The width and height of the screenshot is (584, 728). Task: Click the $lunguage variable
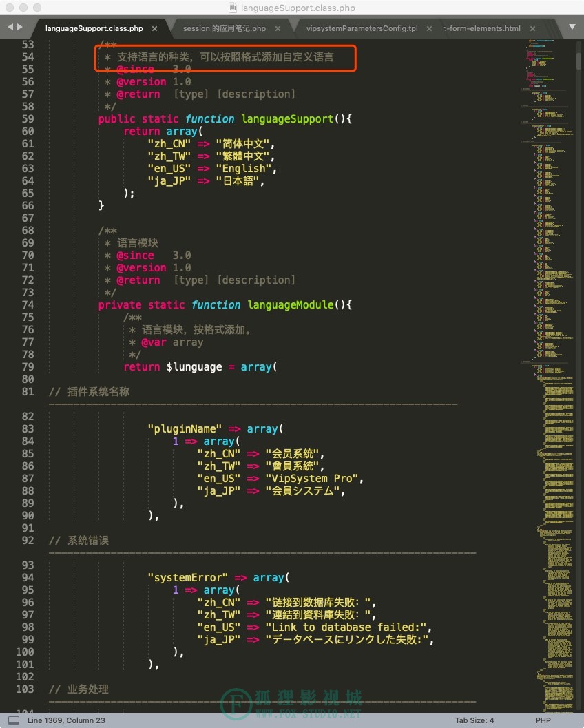point(194,367)
